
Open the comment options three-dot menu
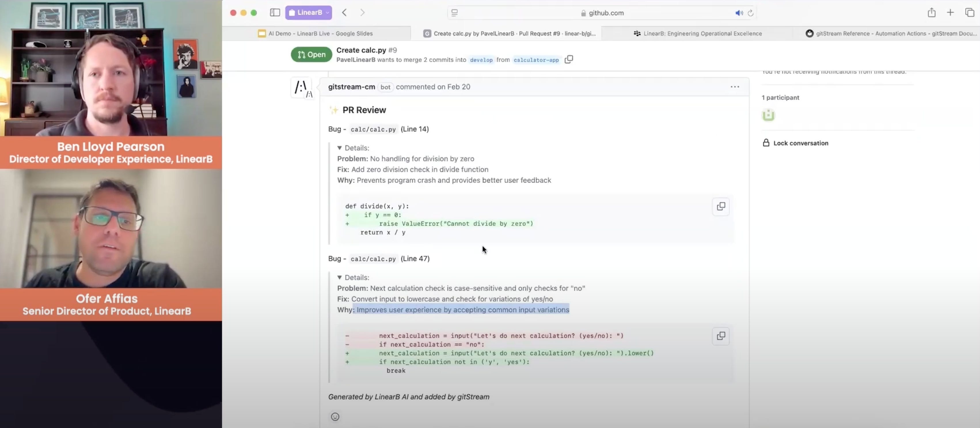pos(735,87)
